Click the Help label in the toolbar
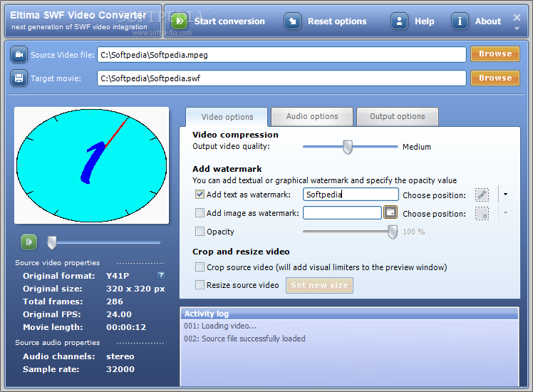This screenshot has height=392, width=533. click(x=424, y=21)
